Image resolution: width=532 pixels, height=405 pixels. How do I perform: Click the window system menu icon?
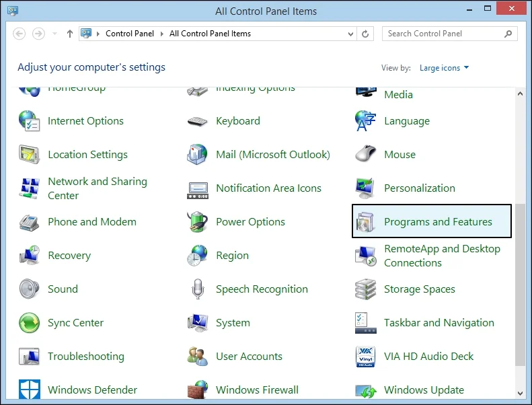pyautogui.click(x=13, y=11)
